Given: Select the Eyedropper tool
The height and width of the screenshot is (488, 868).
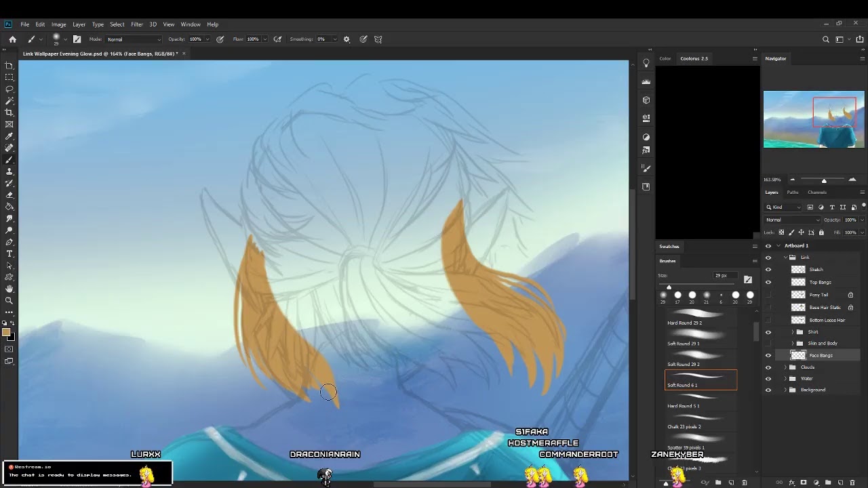Looking at the screenshot, I should pyautogui.click(x=9, y=136).
